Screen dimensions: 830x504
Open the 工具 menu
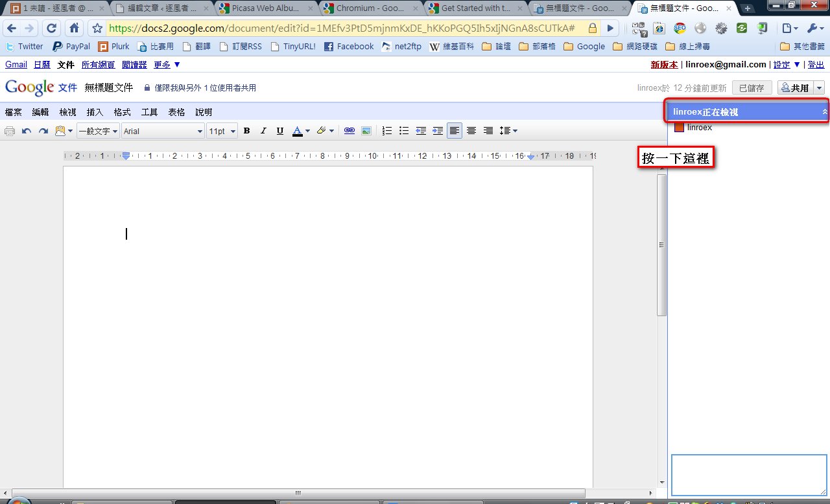pos(149,112)
